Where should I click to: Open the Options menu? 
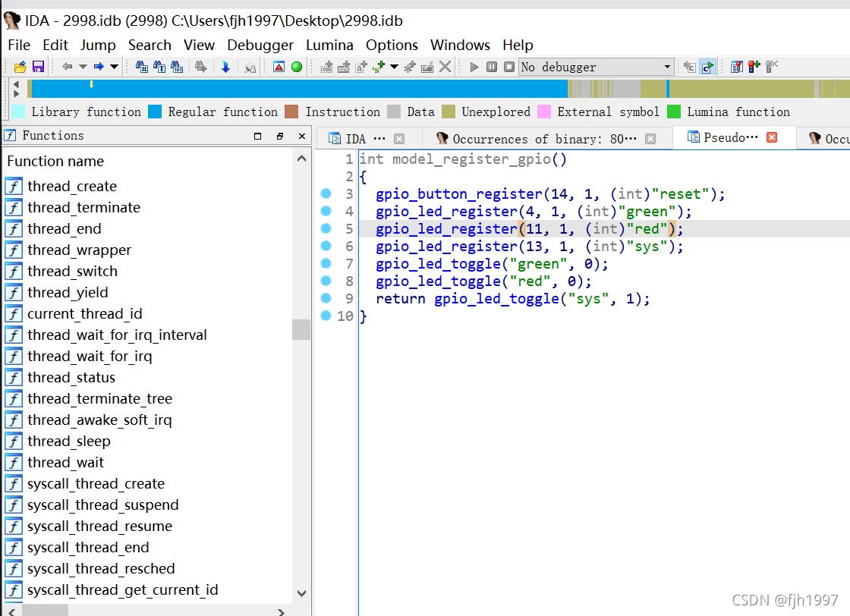pos(392,45)
